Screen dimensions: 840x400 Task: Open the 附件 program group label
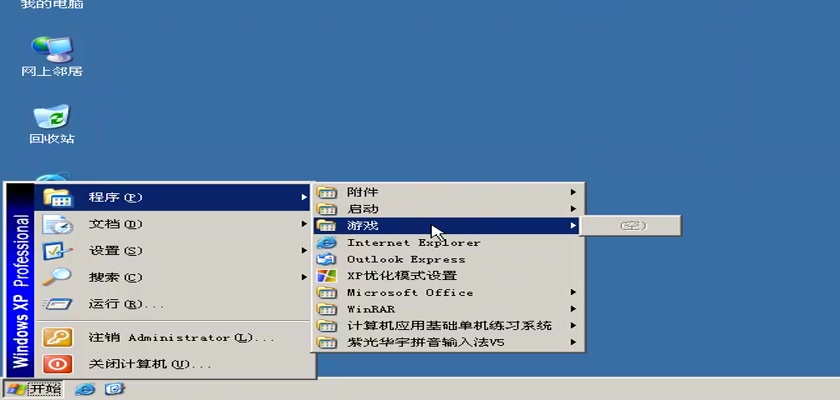coord(363,192)
